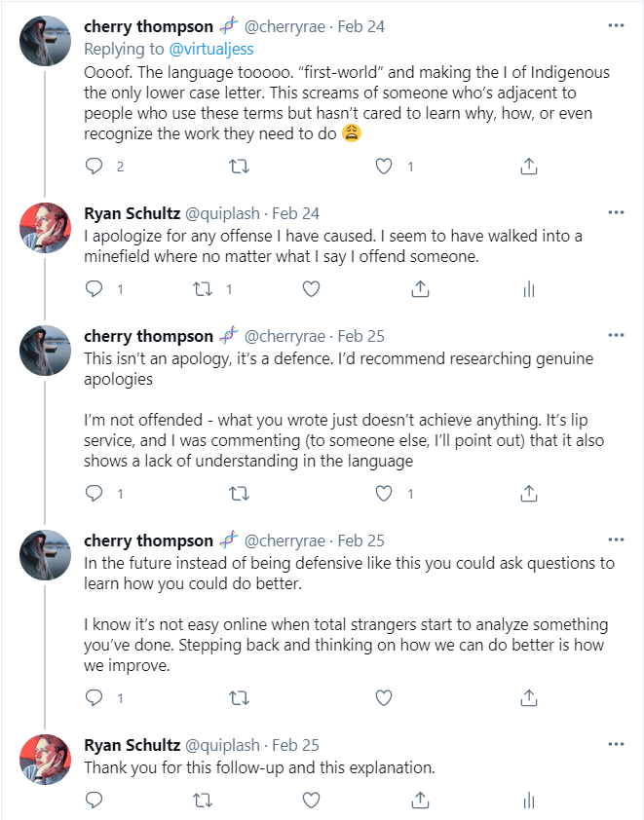Open more options on first cherry thompson tweet
644x820 pixels.
point(616,26)
